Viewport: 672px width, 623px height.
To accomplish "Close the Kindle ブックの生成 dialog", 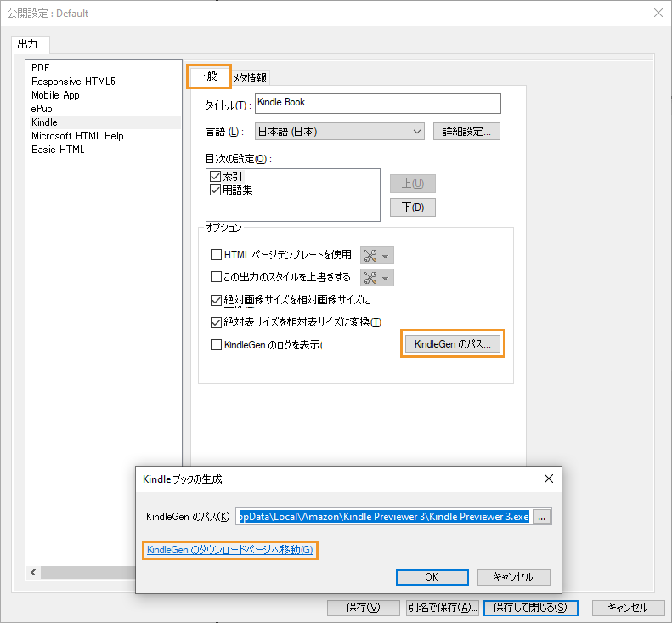I will (549, 479).
